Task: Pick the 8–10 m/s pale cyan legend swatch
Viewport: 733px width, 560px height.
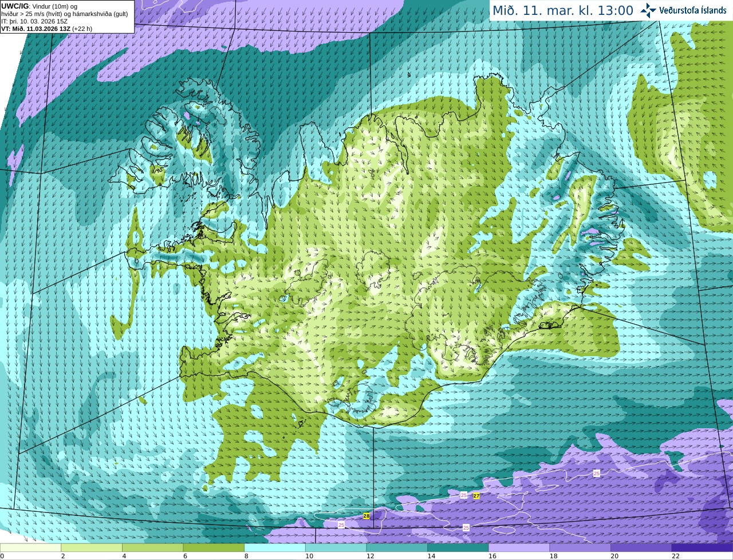Action: point(275,547)
